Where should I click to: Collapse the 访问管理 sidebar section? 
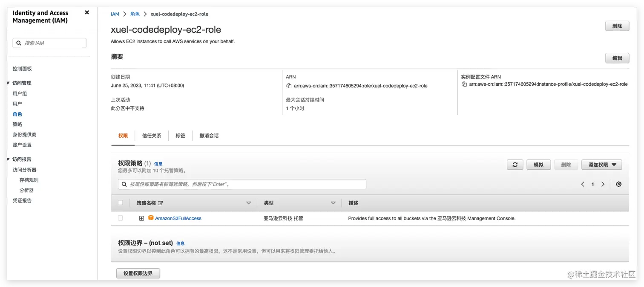coord(8,83)
